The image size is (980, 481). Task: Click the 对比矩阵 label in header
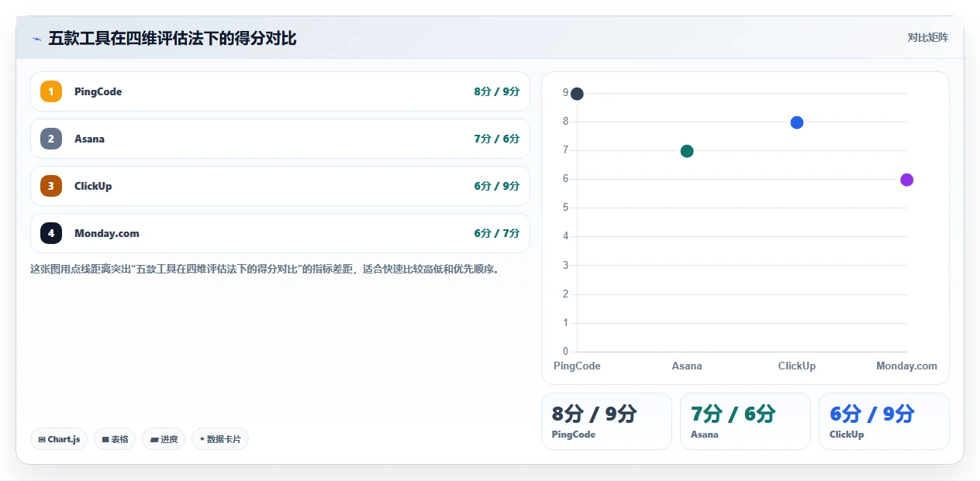click(x=928, y=37)
